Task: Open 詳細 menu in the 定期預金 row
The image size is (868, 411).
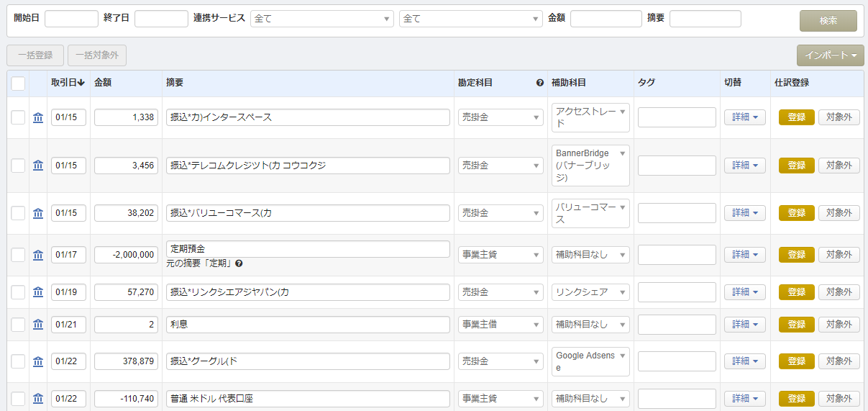Action: point(744,255)
